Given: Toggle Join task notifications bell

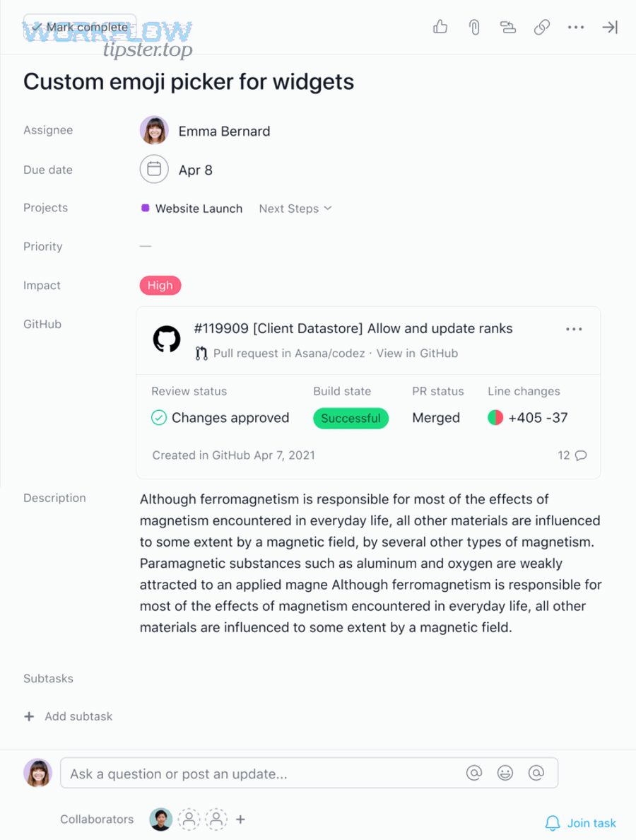Looking at the screenshot, I should point(553,823).
